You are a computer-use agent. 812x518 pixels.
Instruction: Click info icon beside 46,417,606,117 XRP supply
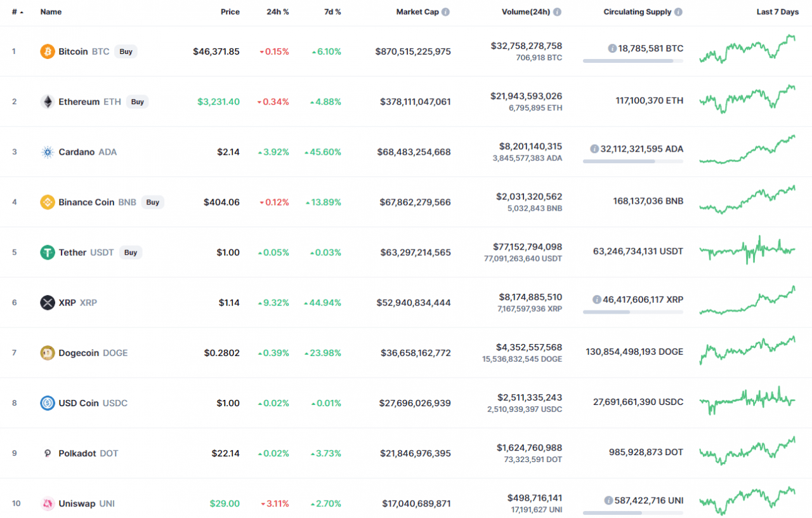(597, 299)
